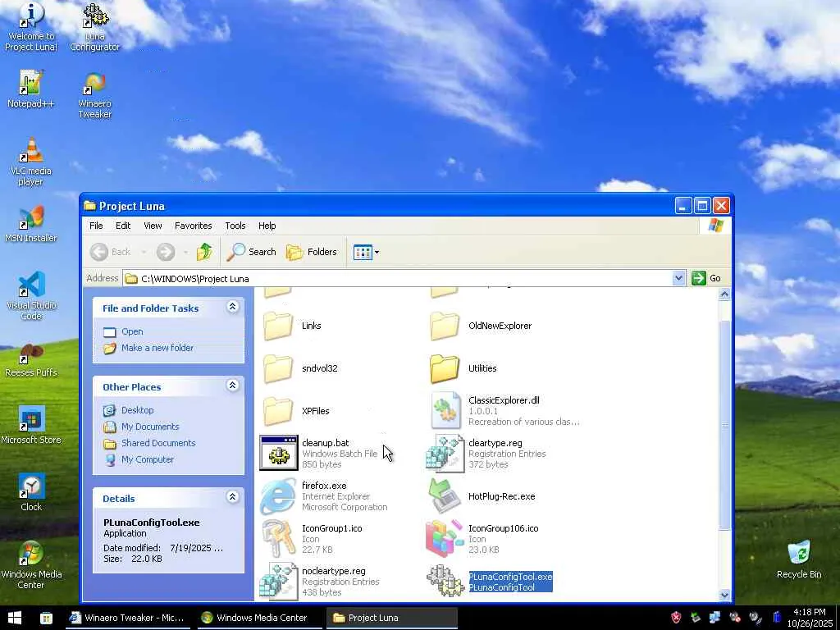Select the sndvol32 folder
Screen dimensions: 840x630
coord(300,368)
